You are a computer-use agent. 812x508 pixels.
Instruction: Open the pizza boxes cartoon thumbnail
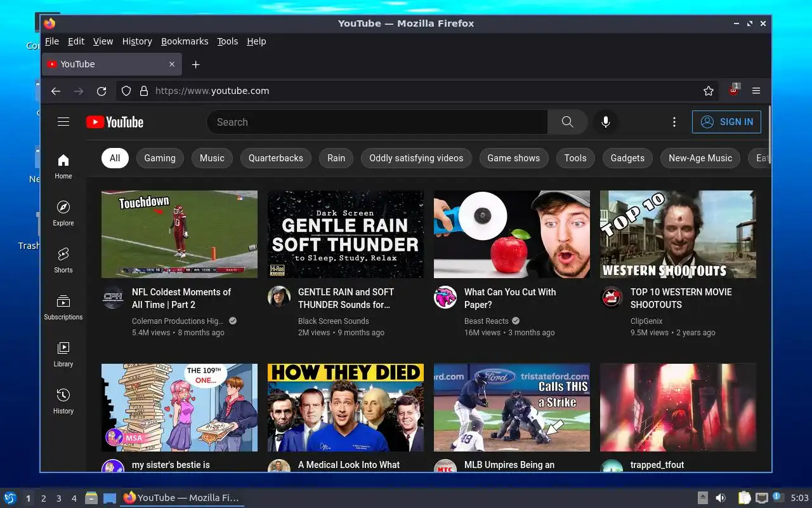click(x=180, y=407)
